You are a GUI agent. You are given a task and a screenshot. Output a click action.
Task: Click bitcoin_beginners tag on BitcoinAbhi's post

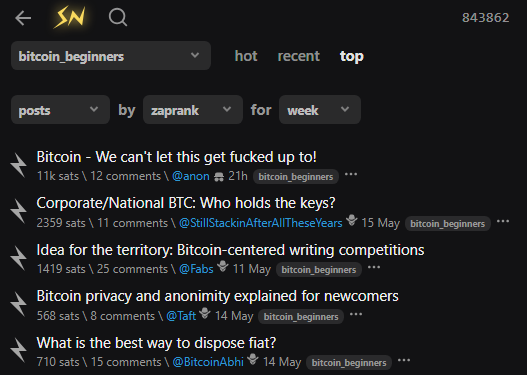(x=349, y=363)
